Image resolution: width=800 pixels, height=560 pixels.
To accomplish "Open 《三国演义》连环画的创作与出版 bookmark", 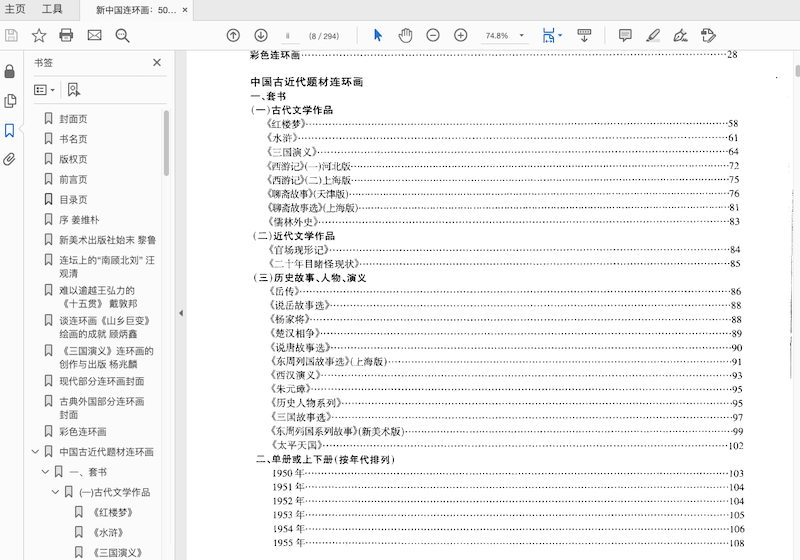I will coord(106,358).
